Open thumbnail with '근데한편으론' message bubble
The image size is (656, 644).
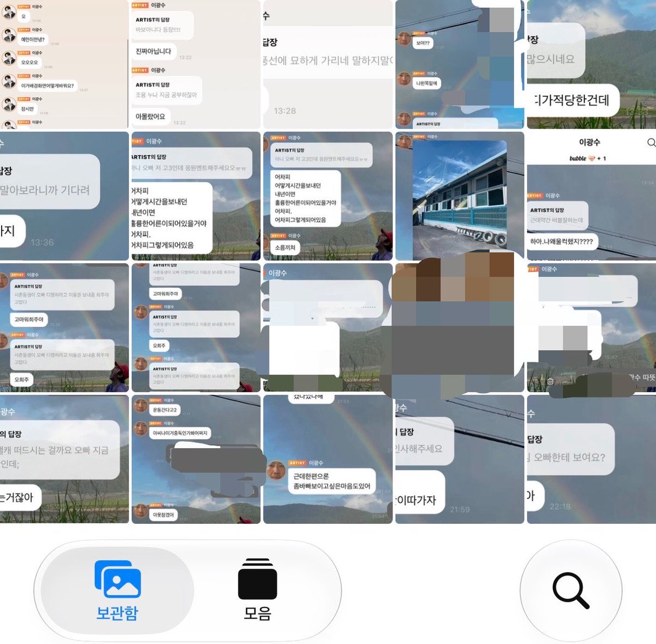[x=327, y=459]
